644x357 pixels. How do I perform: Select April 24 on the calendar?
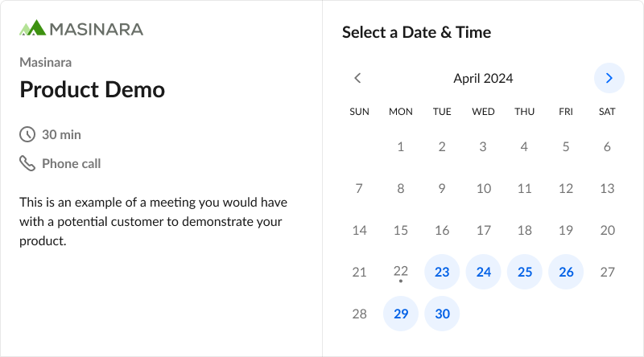[x=483, y=272]
